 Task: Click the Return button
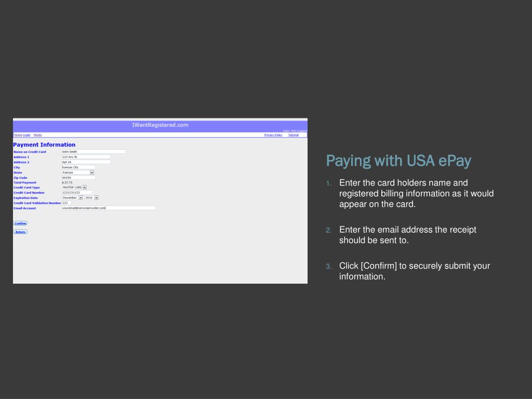(x=20, y=232)
